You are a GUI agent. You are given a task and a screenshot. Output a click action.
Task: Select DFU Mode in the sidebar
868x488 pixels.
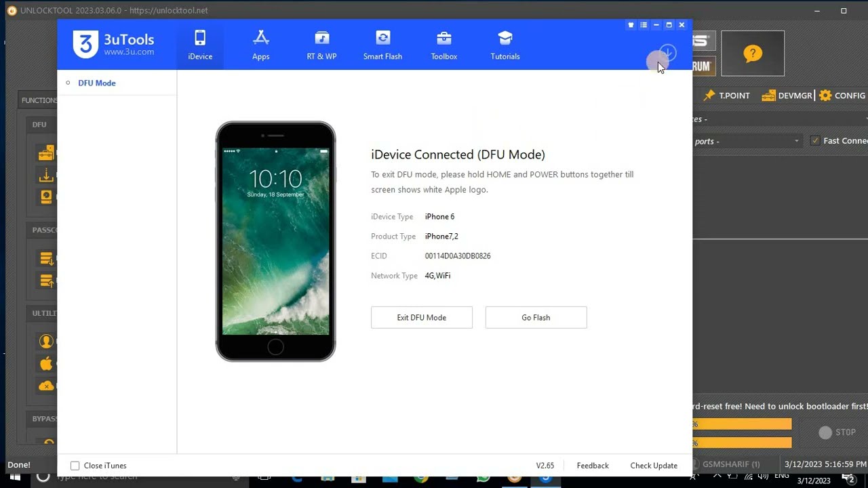click(x=97, y=83)
